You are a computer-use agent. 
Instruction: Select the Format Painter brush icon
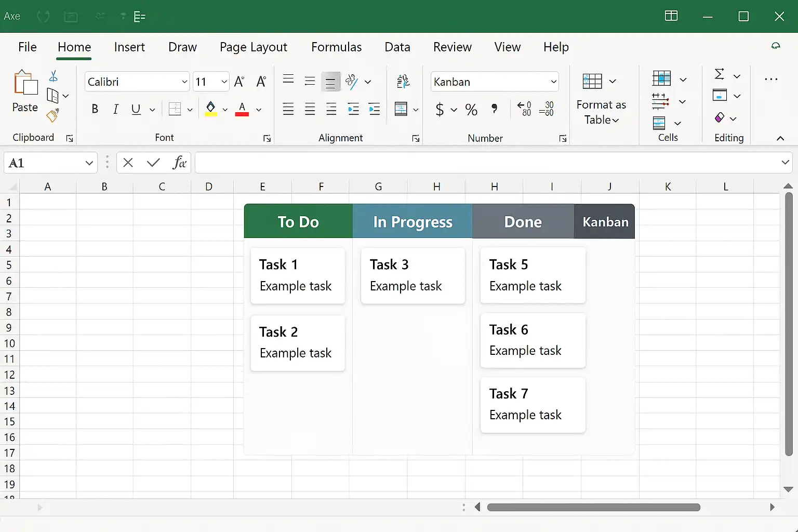pyautogui.click(x=52, y=115)
